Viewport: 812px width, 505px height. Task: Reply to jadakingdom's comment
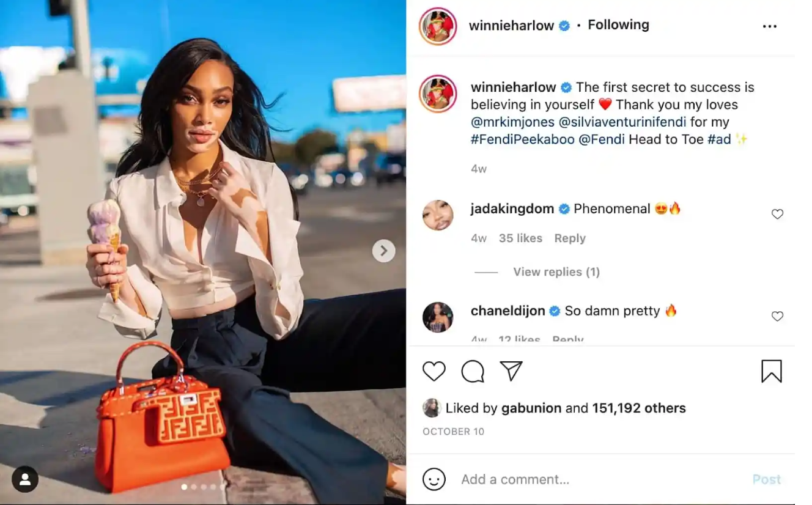click(570, 238)
